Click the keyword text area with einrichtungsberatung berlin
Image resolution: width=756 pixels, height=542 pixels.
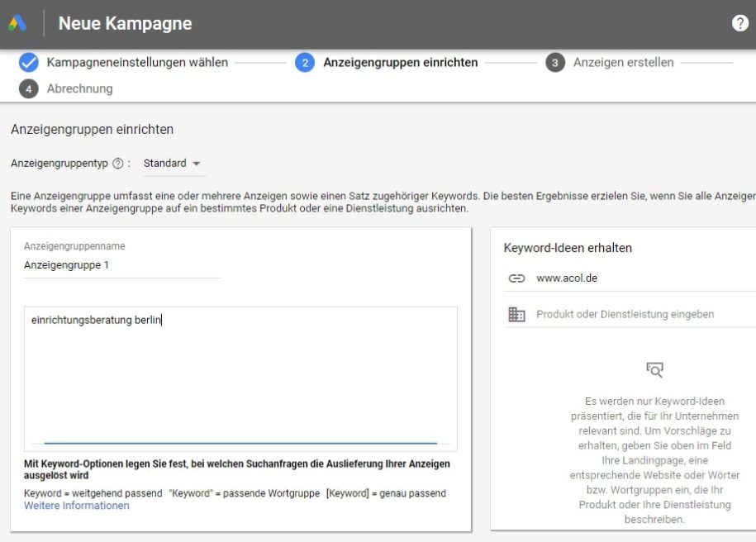coord(240,379)
